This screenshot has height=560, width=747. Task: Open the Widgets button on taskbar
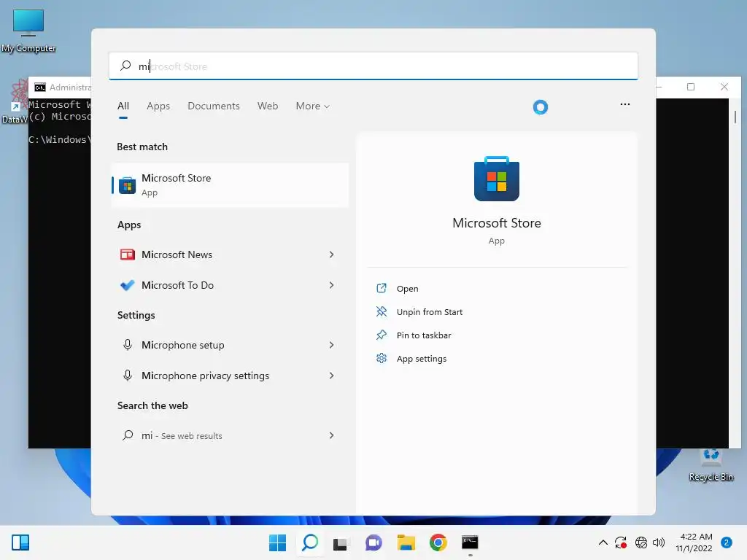pos(20,542)
